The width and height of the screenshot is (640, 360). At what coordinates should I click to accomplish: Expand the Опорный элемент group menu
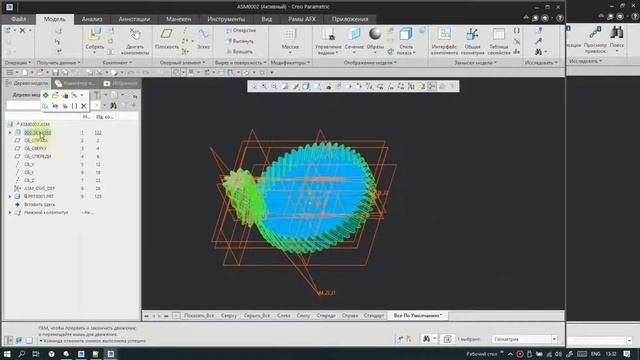[x=182, y=62]
